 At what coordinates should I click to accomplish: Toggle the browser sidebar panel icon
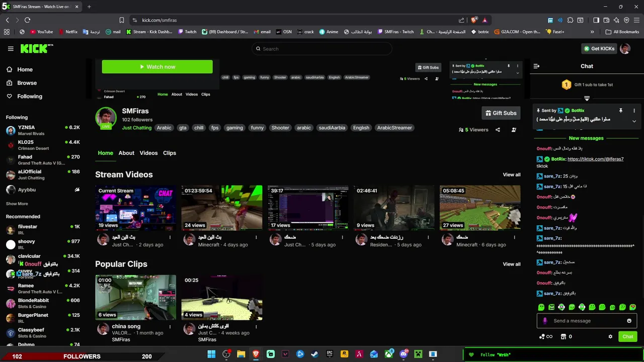coord(596,20)
